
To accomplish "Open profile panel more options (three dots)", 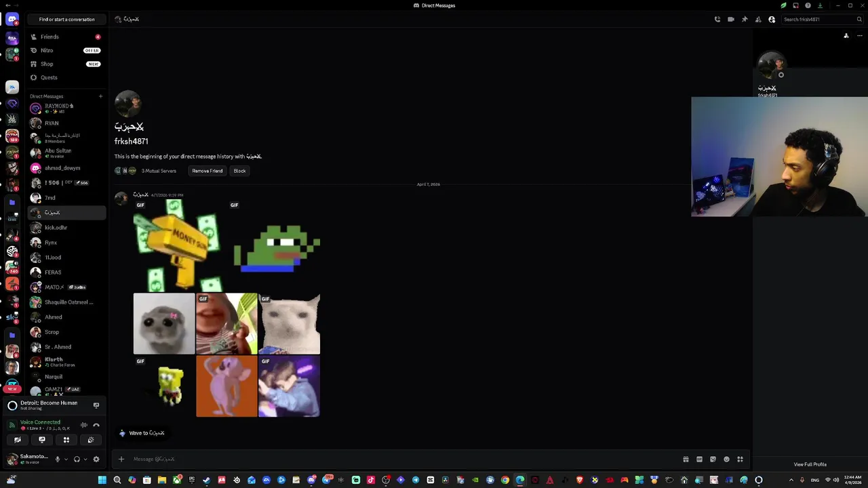I will (860, 36).
